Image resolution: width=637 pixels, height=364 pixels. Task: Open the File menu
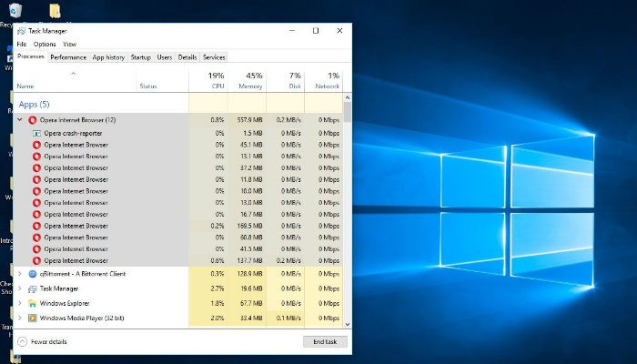point(22,44)
